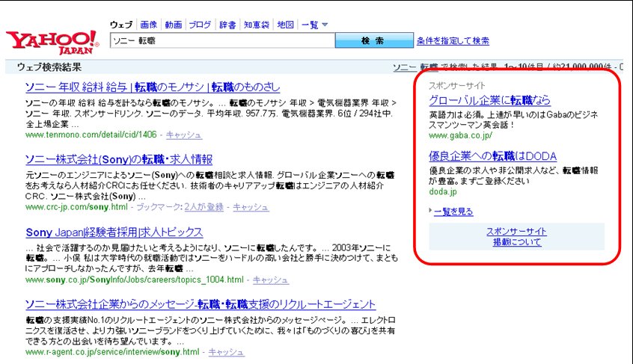Screen dimensions: 633x364
Task: Click 一覧を見る sponsor list link
Action: (x=453, y=212)
